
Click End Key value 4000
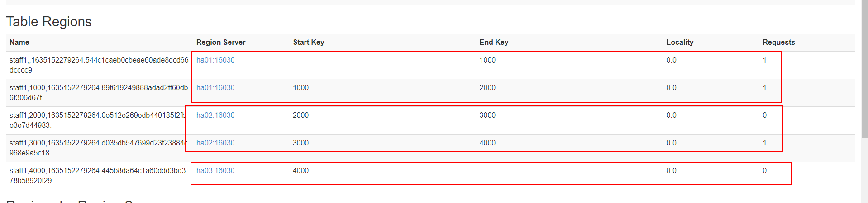click(487, 143)
